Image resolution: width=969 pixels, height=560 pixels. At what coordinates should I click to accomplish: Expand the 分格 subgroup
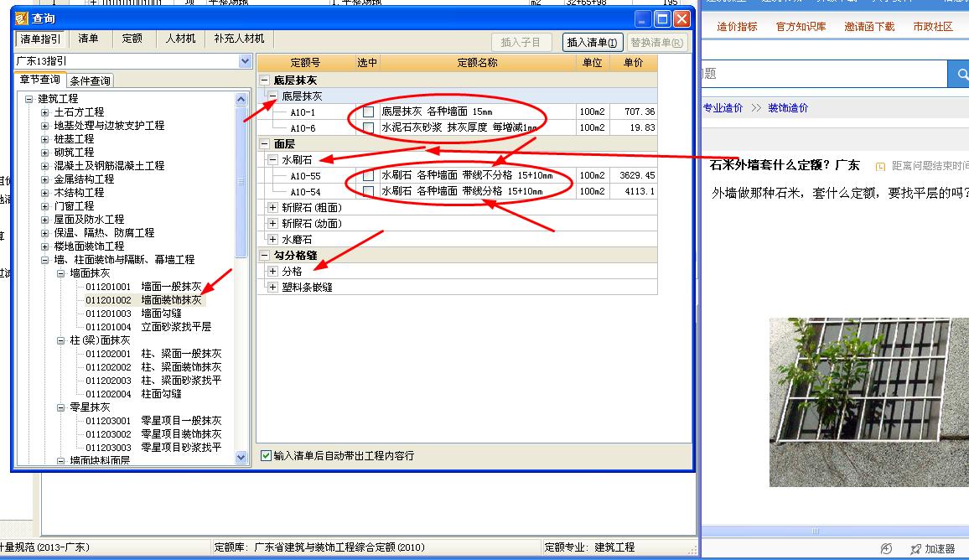point(272,272)
